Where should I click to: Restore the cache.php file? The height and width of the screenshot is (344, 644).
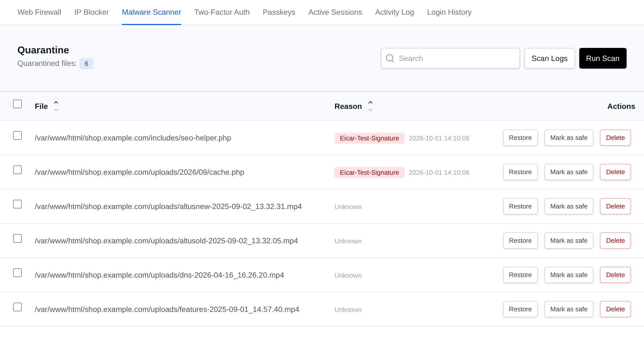click(x=520, y=172)
